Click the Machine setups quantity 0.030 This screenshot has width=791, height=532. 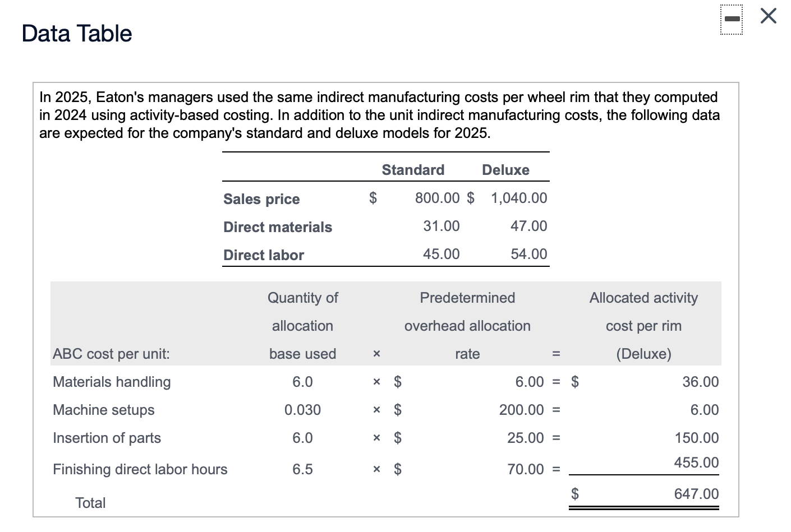(x=303, y=409)
